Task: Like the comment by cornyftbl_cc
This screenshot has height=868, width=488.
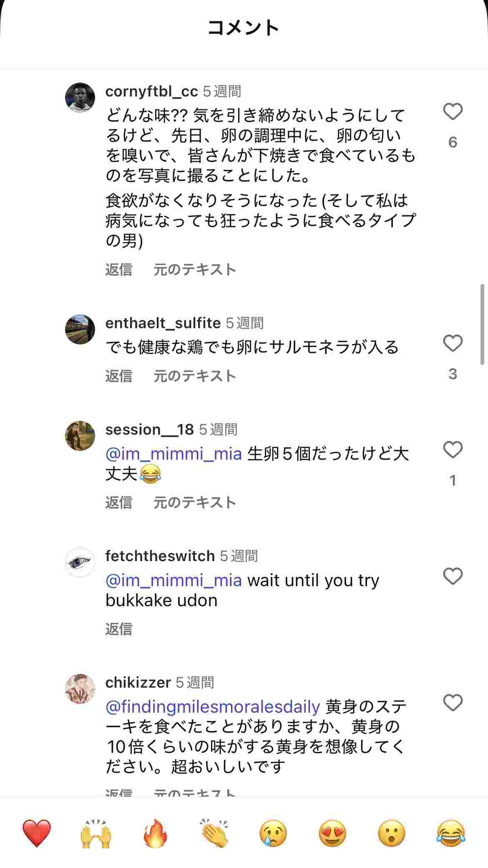Action: click(x=453, y=112)
